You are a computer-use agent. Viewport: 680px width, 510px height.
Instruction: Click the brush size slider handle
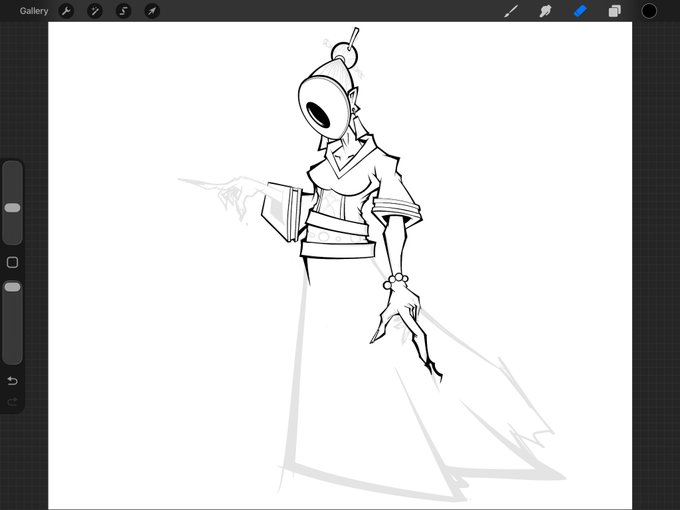click(x=12, y=208)
